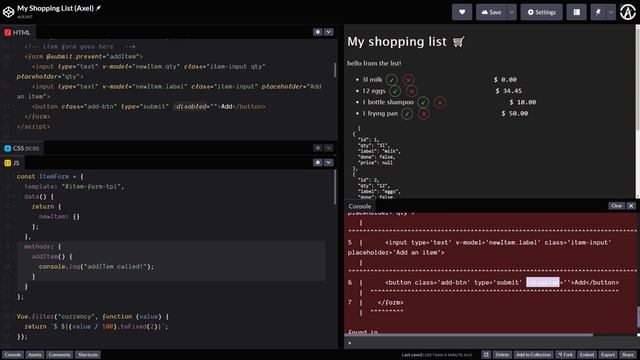Screen dimensions: 640x360
Task: Open pen Settings
Action: (x=541, y=12)
